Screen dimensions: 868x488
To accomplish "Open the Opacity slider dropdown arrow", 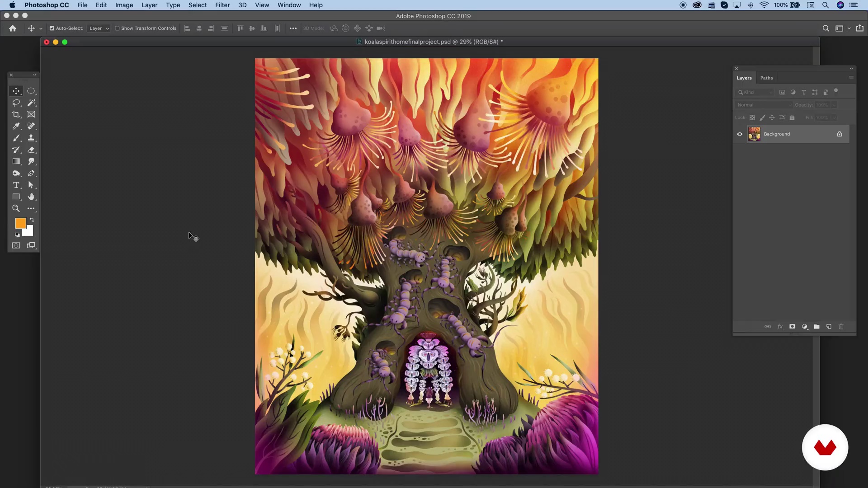I will 834,105.
